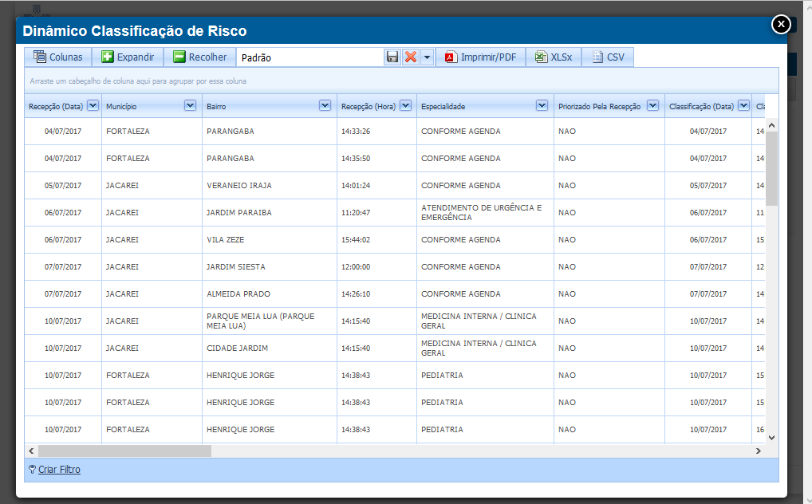This screenshot has width=812, height=504.
Task: Click the ATENDIMENTO DE URGÊNCIA E EMERGÊNCIA cell
Action: click(x=485, y=212)
